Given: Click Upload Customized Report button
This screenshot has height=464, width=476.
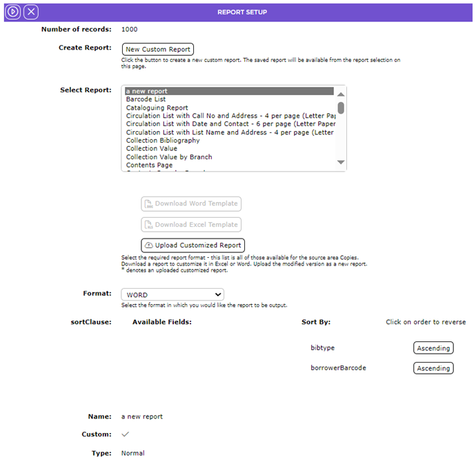Looking at the screenshot, I should tap(192, 245).
